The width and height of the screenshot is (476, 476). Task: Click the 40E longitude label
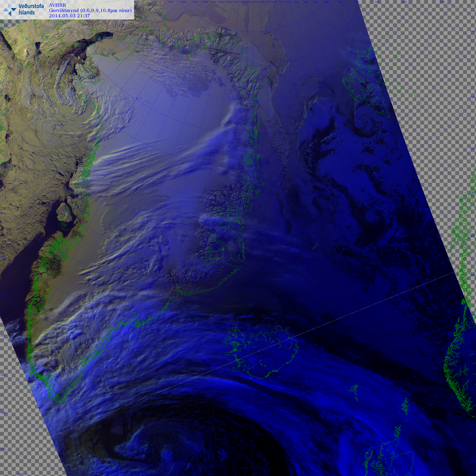(377, 2)
